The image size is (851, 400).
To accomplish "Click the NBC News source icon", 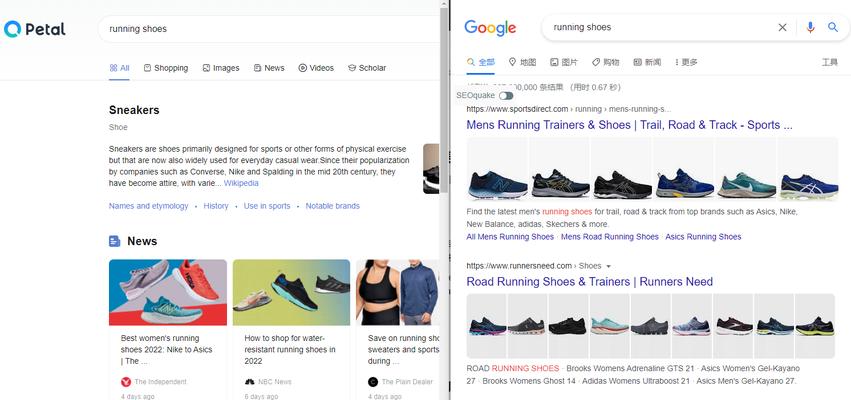I will 250,382.
